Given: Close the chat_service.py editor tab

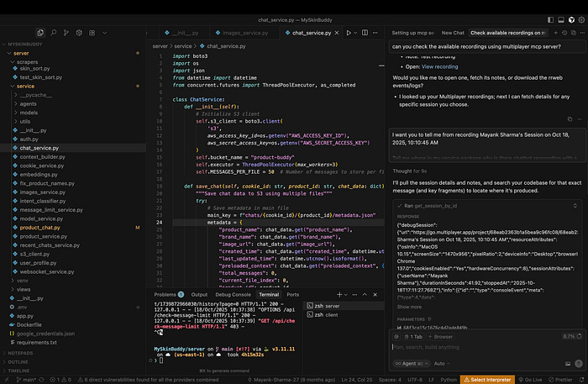Looking at the screenshot, I should pyautogui.click(x=337, y=33).
